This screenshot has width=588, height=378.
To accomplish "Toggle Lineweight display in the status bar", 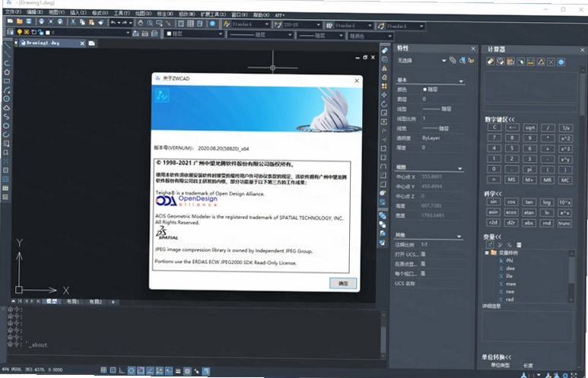I will click(x=178, y=371).
